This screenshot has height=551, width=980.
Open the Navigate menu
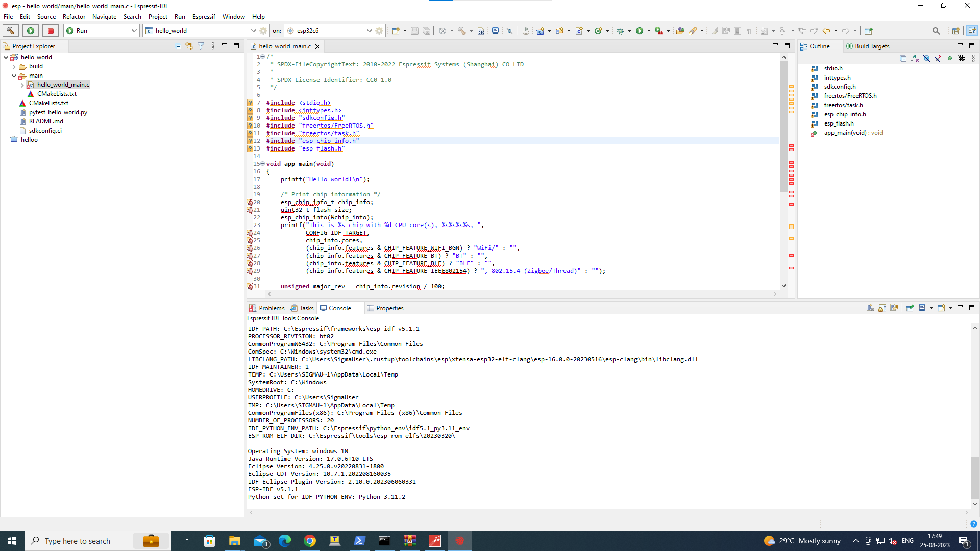(104, 17)
